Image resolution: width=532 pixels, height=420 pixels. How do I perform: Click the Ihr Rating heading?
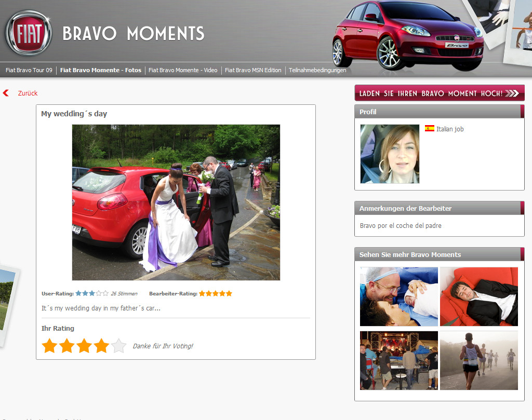point(58,328)
